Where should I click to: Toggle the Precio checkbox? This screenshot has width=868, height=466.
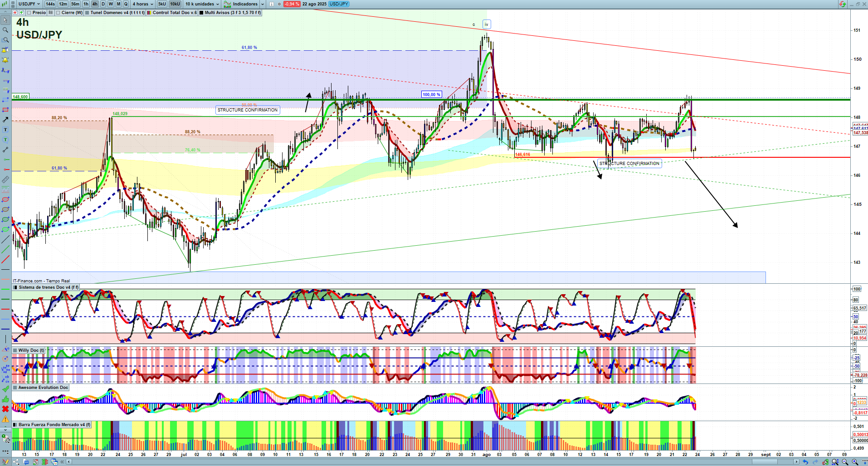29,13
